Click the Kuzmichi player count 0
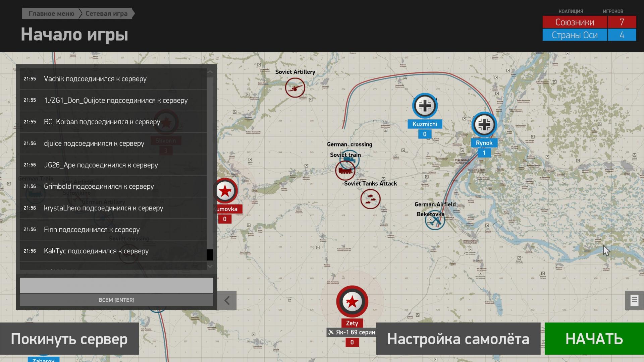644x362 pixels. click(x=425, y=134)
